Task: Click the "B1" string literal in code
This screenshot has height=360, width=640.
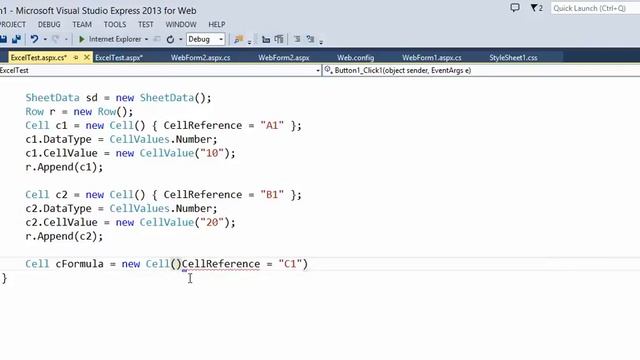Action: click(x=272, y=195)
